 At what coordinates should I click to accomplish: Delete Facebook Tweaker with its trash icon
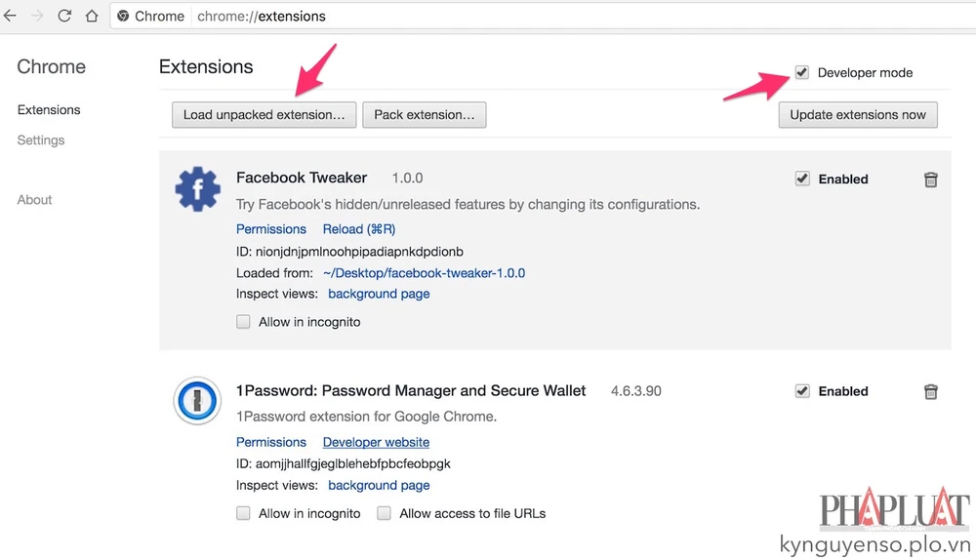click(x=931, y=180)
